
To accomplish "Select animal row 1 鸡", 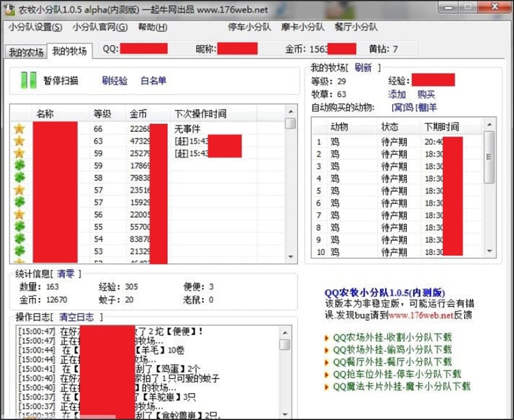I will point(397,141).
